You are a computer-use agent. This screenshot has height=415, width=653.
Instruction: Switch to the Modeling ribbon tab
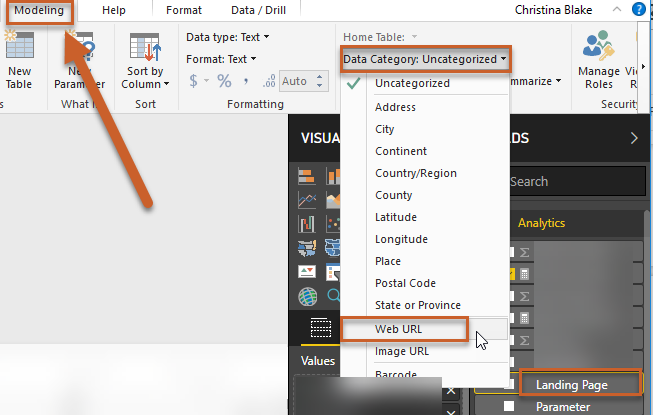[39, 10]
